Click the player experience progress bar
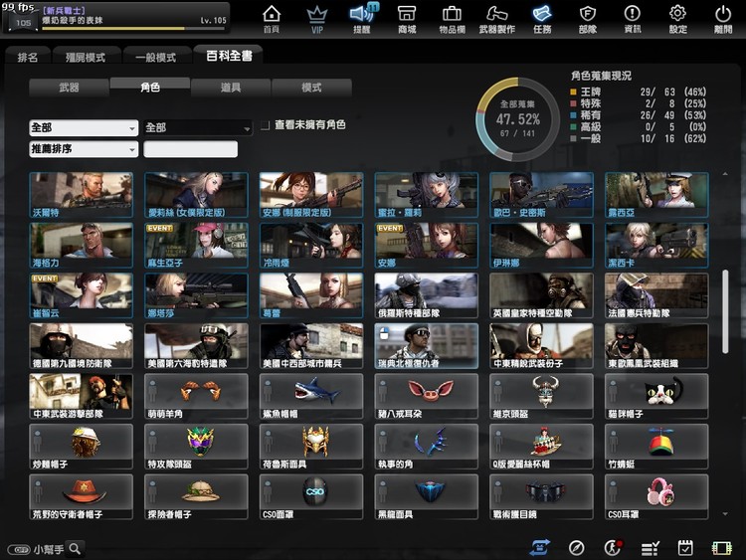The width and height of the screenshot is (746, 560). point(133,29)
